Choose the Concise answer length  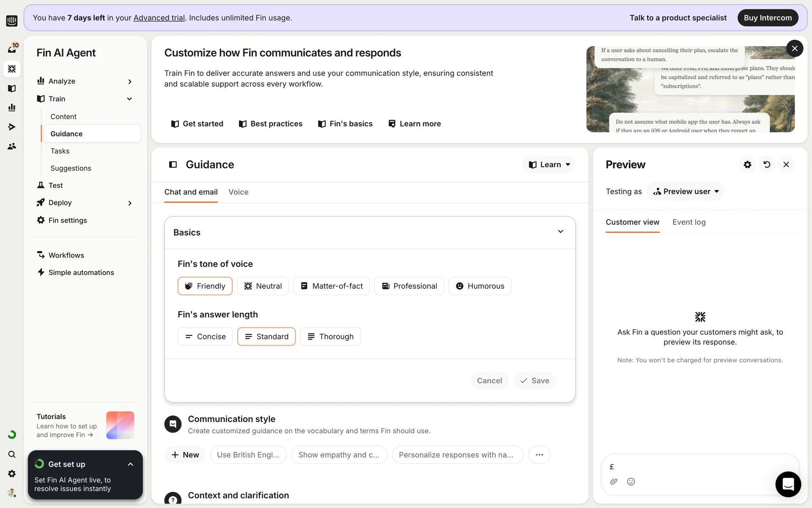205,337
